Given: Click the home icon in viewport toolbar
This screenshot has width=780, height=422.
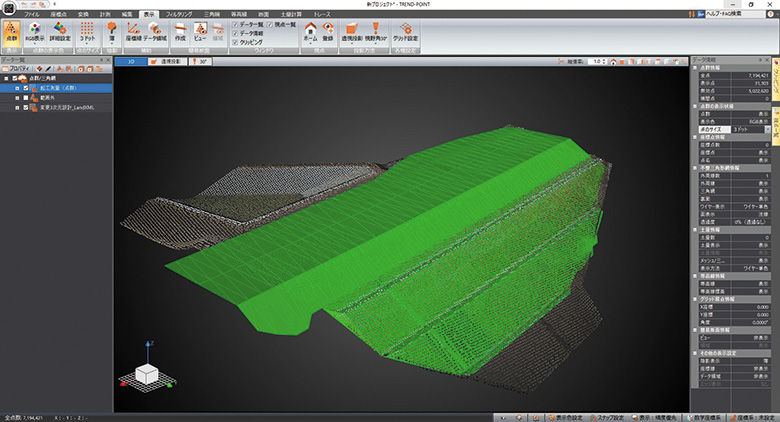Looking at the screenshot, I should click(x=613, y=62).
